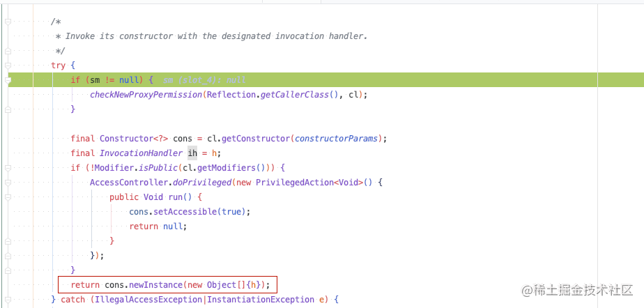The height and width of the screenshot is (308, 644).
Task: Click the 'isPublic' method call
Action: coord(158,168)
